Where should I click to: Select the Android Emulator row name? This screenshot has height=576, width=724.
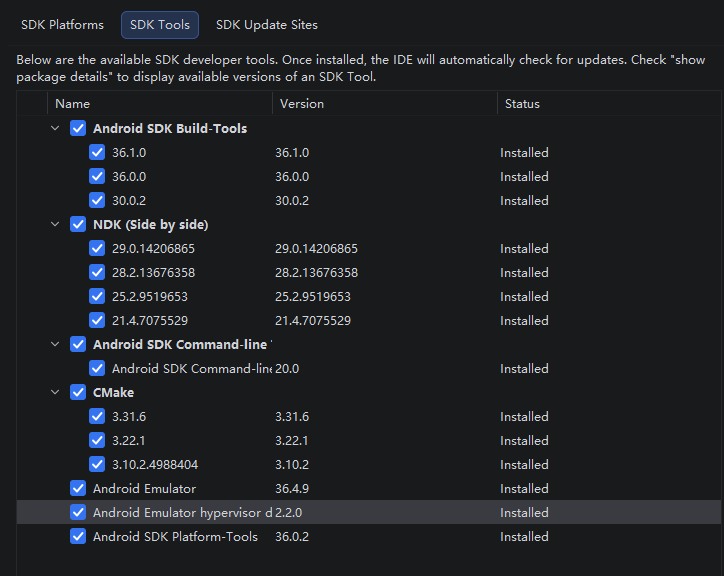144,489
